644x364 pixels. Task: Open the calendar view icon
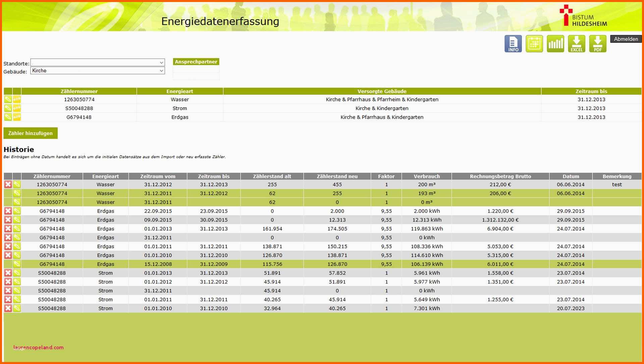pyautogui.click(x=534, y=44)
